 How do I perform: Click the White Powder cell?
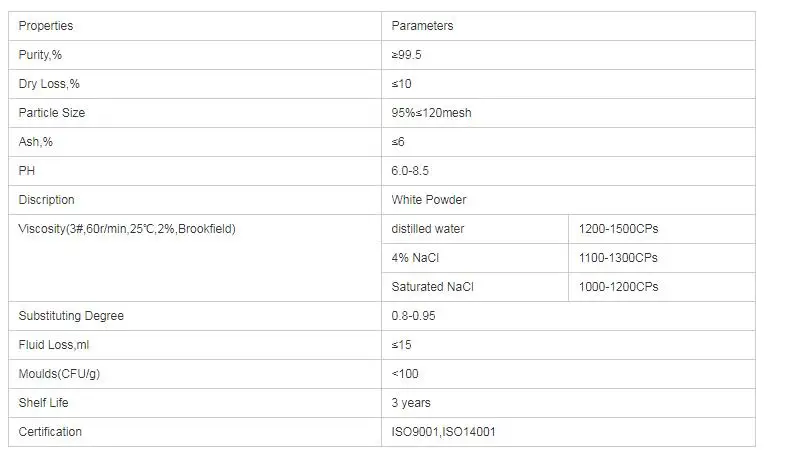click(429, 200)
